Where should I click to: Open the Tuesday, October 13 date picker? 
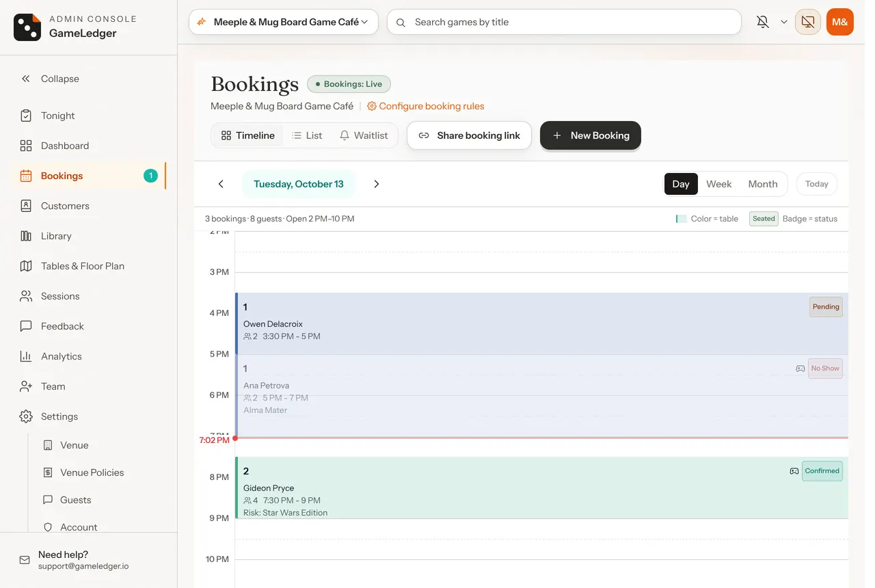click(x=299, y=184)
